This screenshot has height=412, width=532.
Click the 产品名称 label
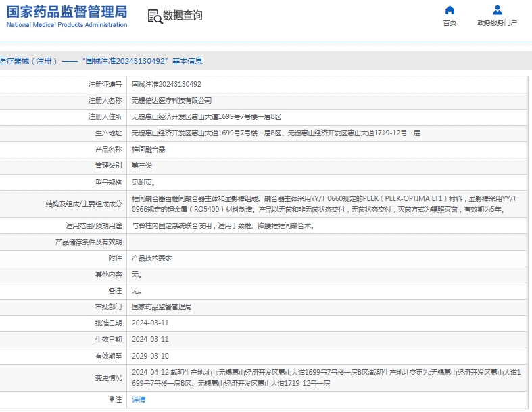point(108,150)
